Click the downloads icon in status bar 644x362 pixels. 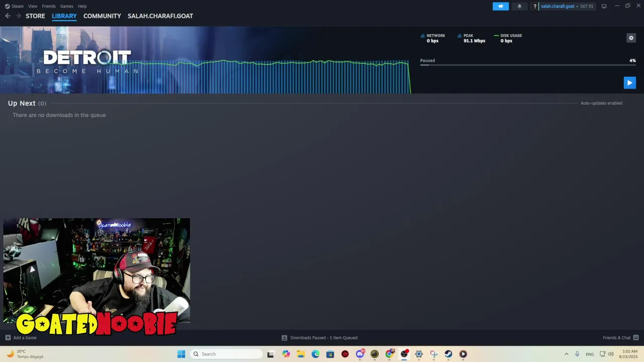(x=284, y=338)
